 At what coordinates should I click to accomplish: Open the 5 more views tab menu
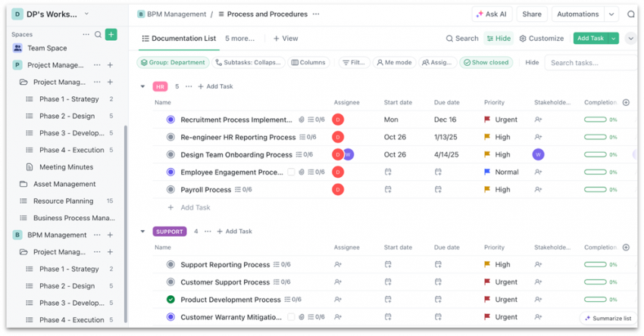click(x=239, y=39)
